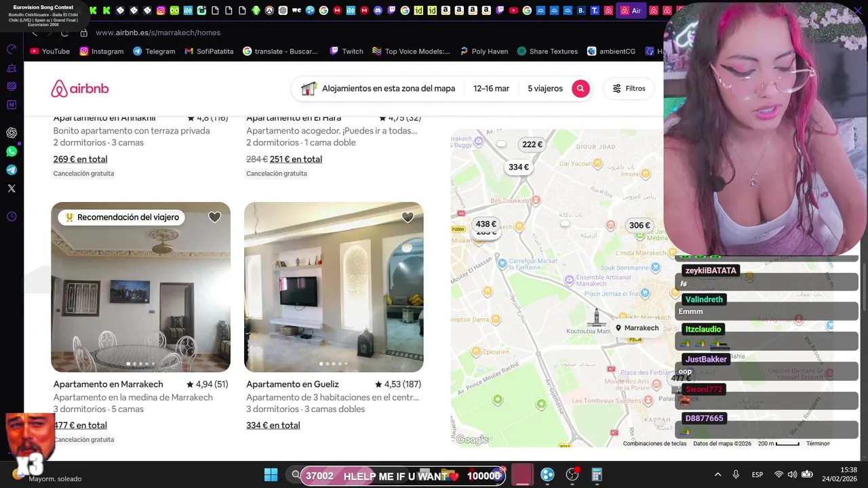Open the Wi-Fi network tray icon
The image size is (868, 488).
tap(778, 475)
